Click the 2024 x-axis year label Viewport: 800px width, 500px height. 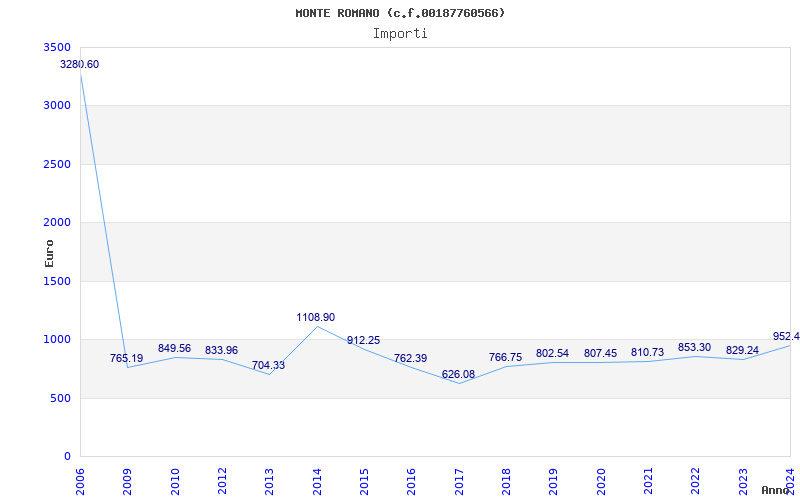[790, 482]
